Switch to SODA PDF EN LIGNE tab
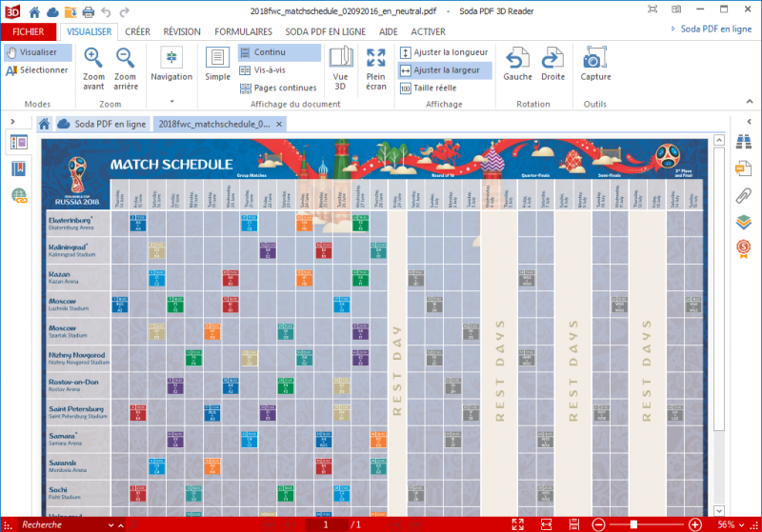Screen dimensions: 762x532 coord(325,31)
